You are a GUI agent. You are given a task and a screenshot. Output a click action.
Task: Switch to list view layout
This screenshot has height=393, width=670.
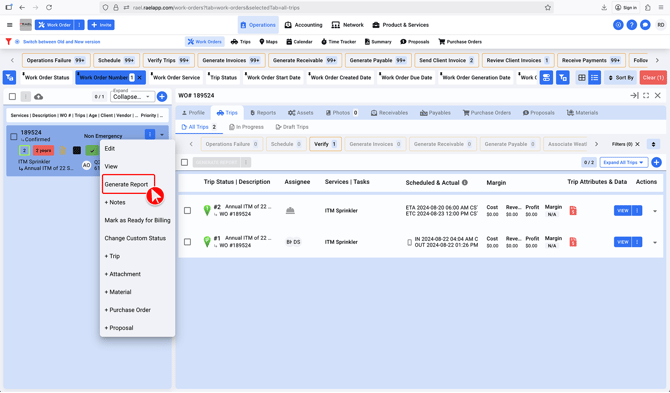pos(594,78)
